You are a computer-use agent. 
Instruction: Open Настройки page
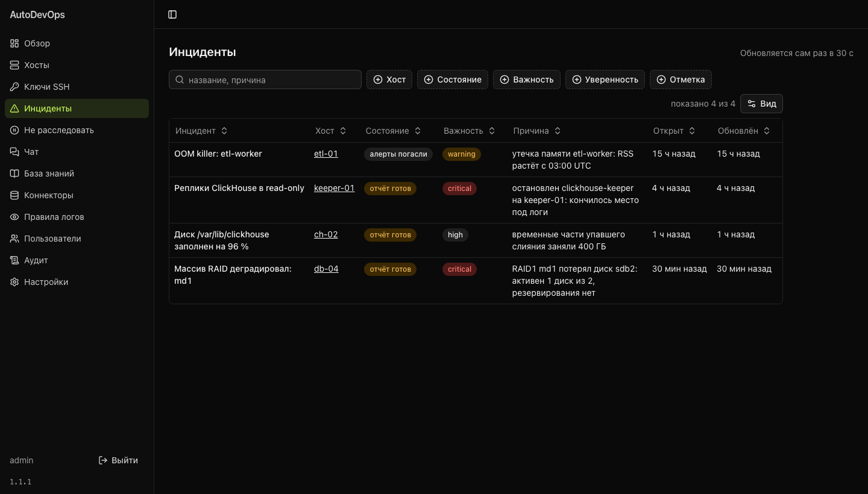pos(77,282)
